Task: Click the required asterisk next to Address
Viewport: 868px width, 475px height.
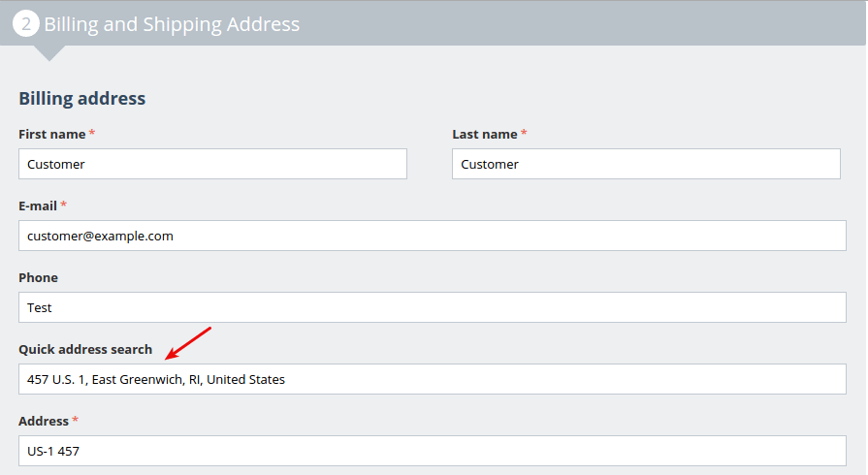Action: [76, 420]
